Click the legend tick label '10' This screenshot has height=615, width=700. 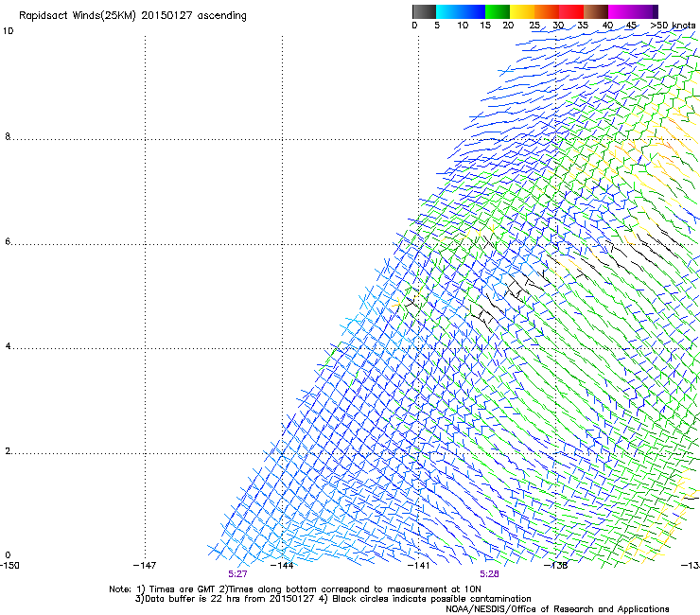coord(463,26)
